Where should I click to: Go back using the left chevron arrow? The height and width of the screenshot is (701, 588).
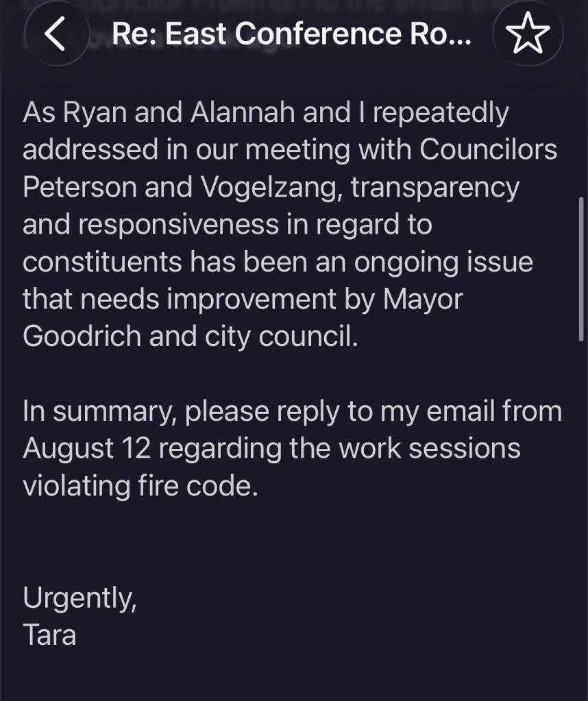(x=56, y=34)
